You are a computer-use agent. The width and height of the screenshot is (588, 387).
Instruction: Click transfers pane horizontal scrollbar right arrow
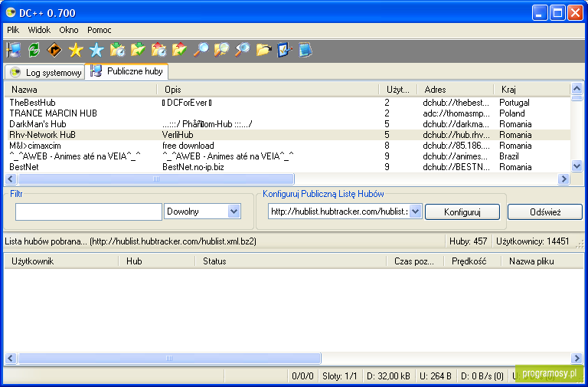pos(577,358)
